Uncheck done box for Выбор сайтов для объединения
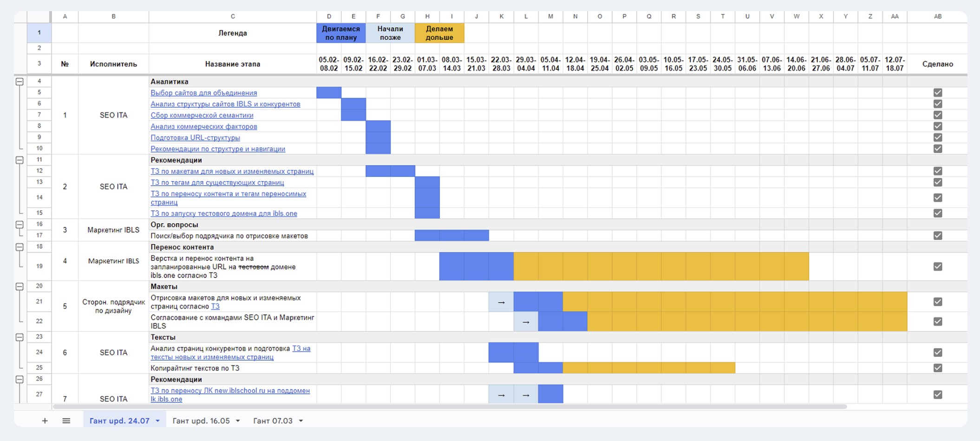Screen dimensions: 980x441 tap(938, 93)
